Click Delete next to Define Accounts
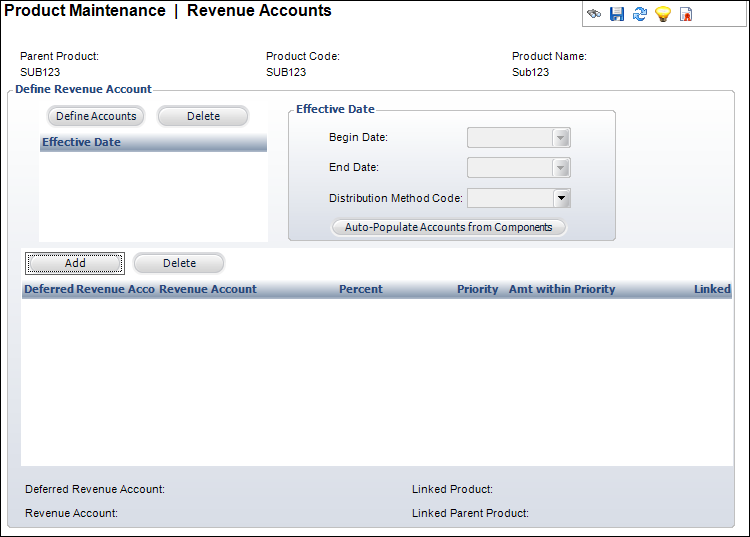This screenshot has width=750, height=537. click(203, 116)
